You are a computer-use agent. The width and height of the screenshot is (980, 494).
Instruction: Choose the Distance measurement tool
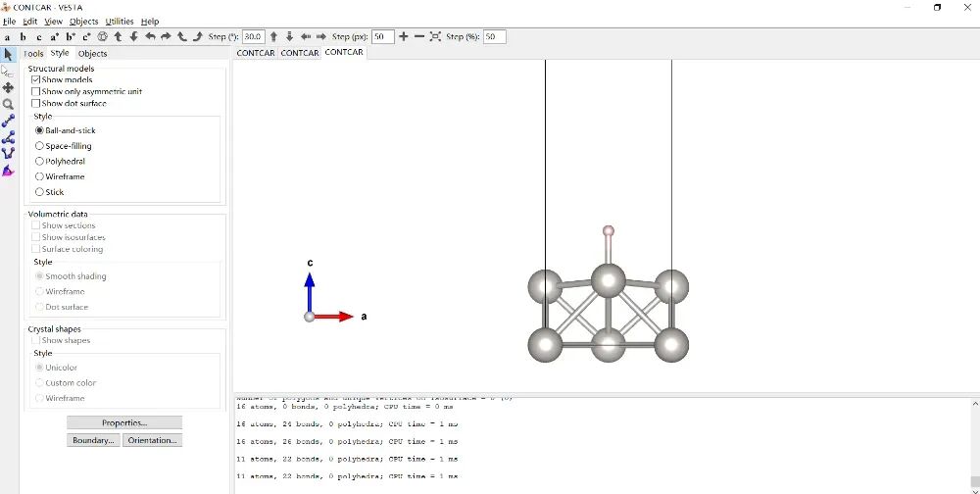[8, 121]
